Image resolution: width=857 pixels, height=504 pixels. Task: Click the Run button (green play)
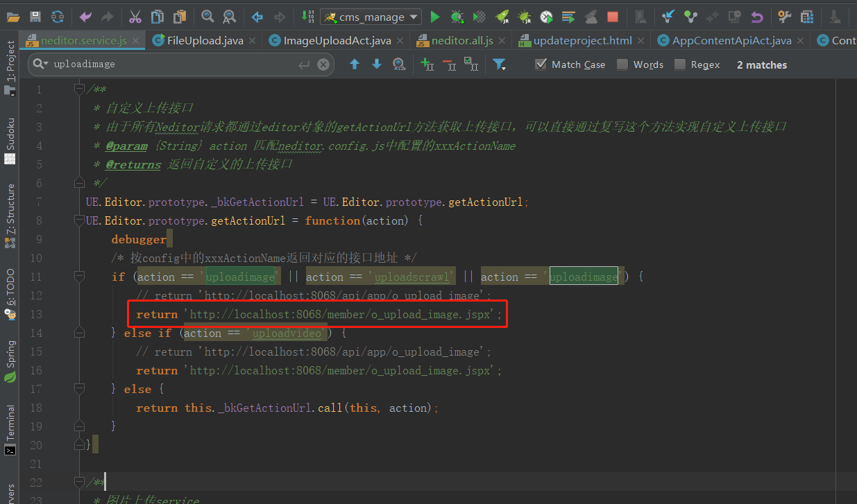point(435,17)
